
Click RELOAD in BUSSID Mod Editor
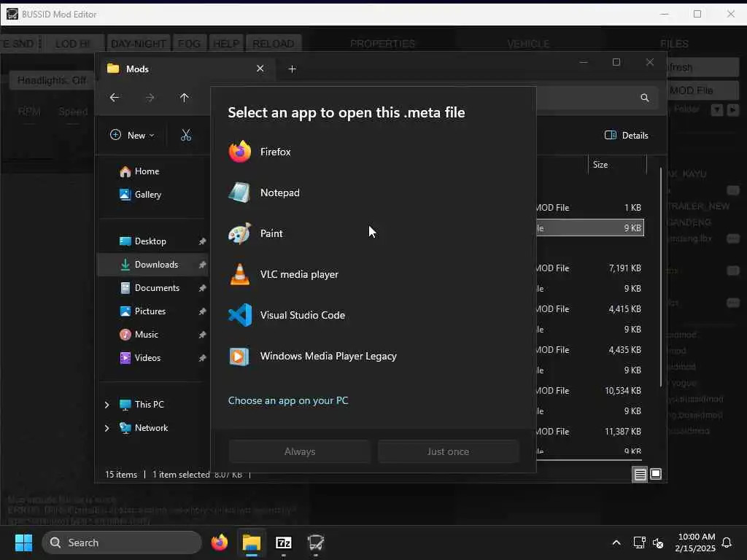(274, 44)
